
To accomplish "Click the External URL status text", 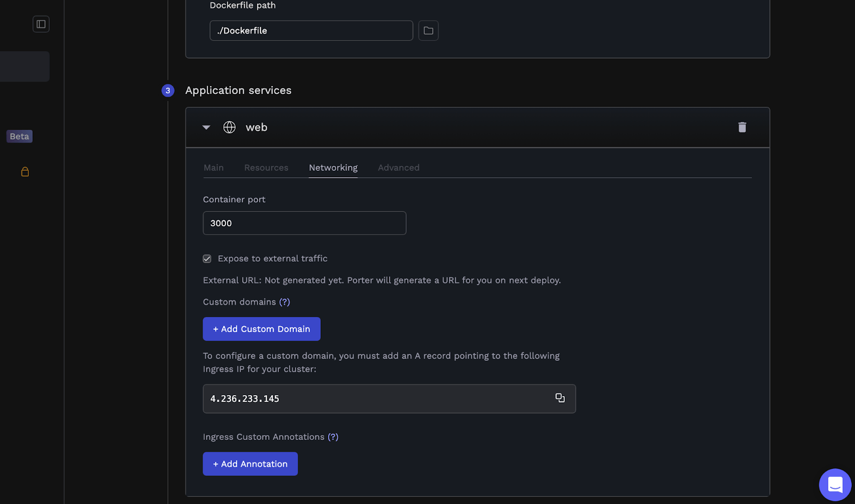I will [x=382, y=280].
